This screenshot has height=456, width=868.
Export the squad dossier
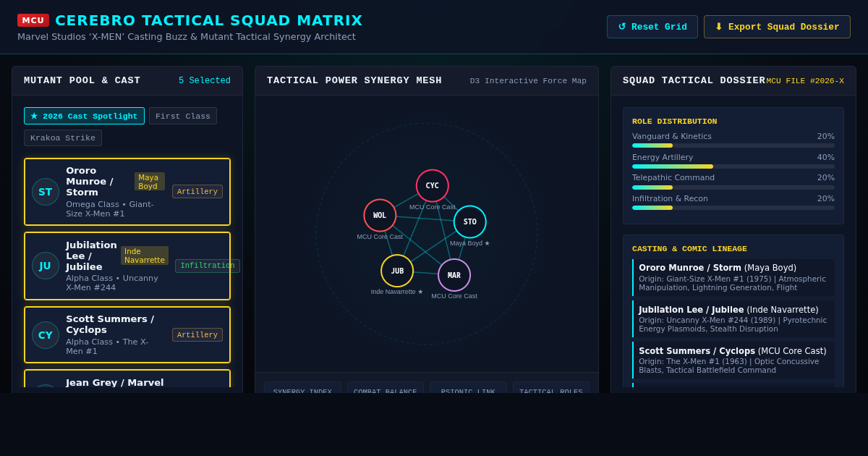(x=777, y=27)
